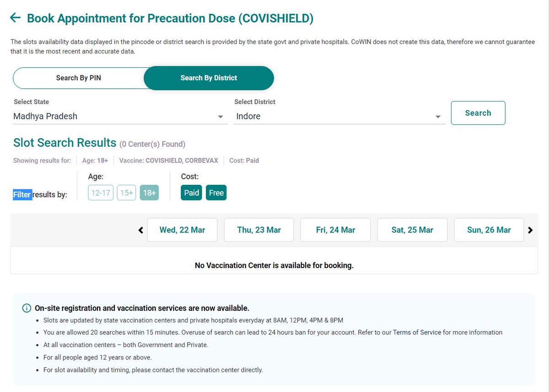Screen dimensions: 549x392
Task: Toggle the Paid cost filter
Action: pos(191,193)
